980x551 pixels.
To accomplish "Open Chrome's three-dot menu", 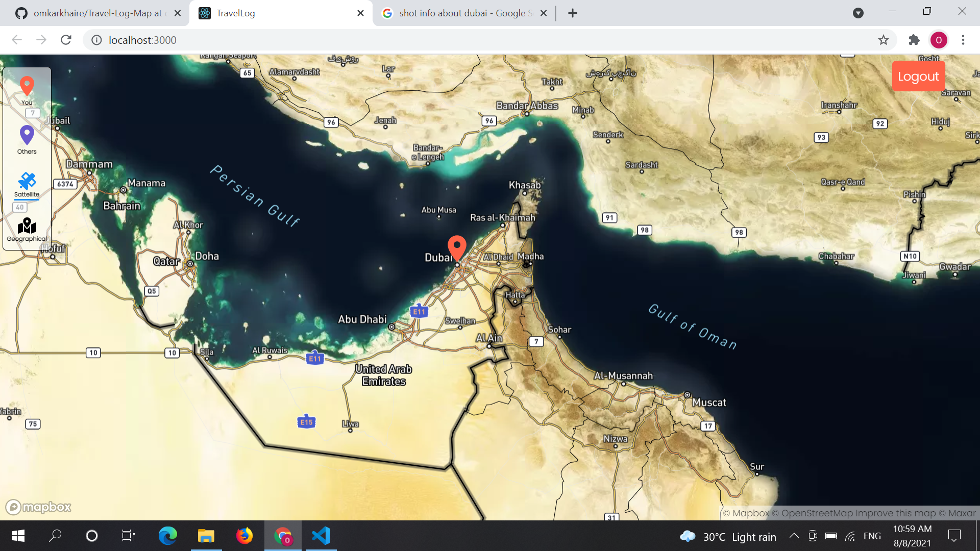I will tap(963, 40).
